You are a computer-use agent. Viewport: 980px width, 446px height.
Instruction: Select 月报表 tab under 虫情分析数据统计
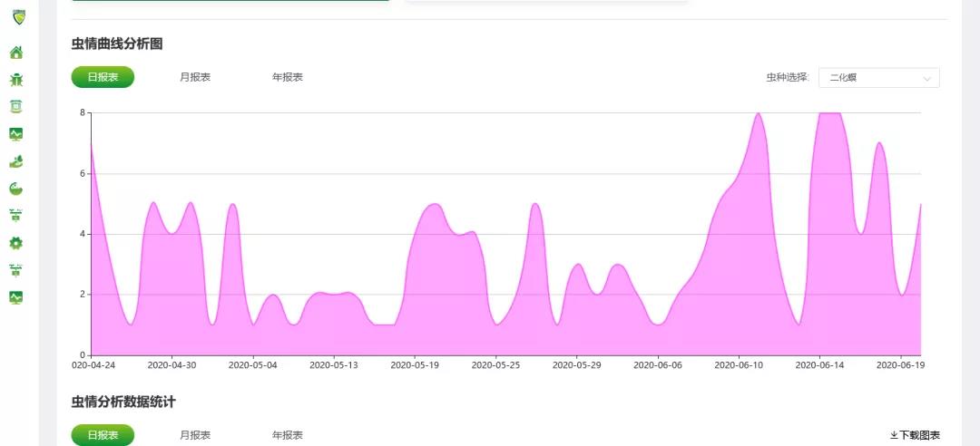coord(195,435)
